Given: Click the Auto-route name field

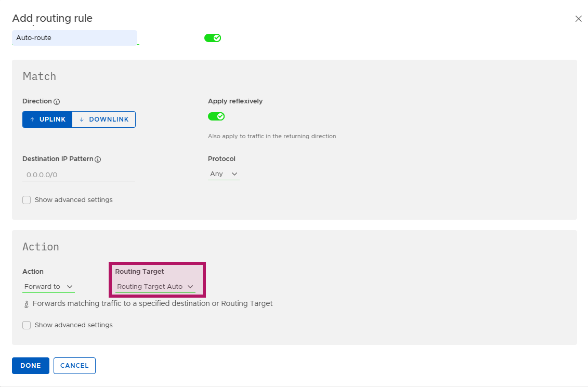Looking at the screenshot, I should click(x=75, y=38).
